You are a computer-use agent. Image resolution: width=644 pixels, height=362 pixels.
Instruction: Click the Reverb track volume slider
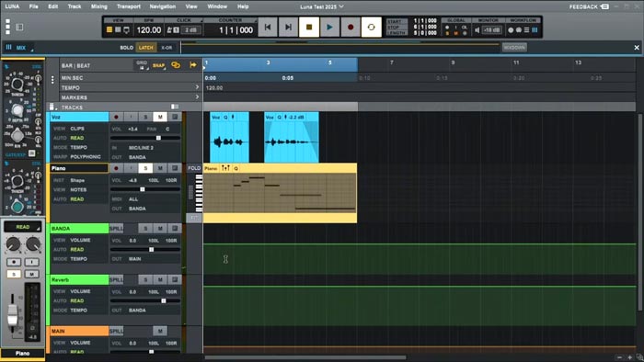click(x=145, y=301)
